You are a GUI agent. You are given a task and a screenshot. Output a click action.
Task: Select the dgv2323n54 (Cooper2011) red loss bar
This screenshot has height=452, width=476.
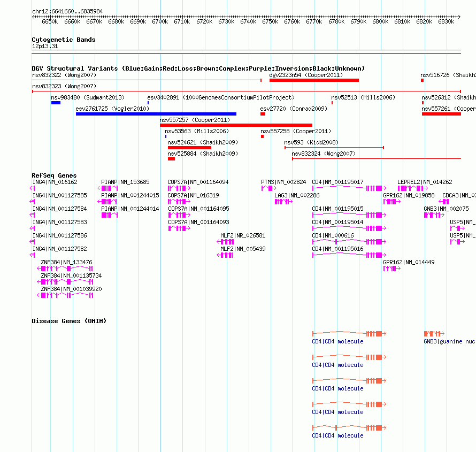click(x=314, y=80)
